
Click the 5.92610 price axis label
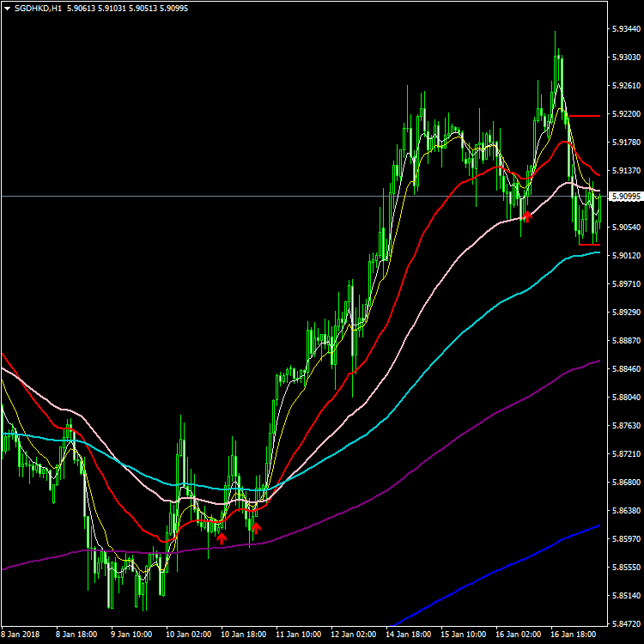point(626,85)
